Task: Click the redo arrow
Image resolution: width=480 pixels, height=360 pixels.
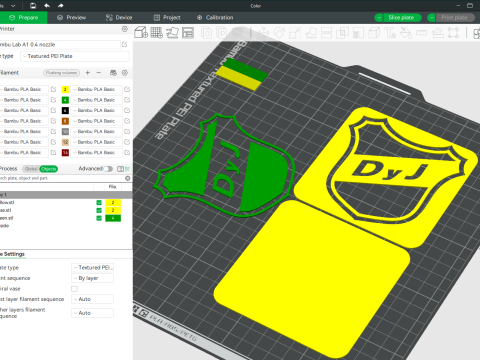Action: (60, 6)
